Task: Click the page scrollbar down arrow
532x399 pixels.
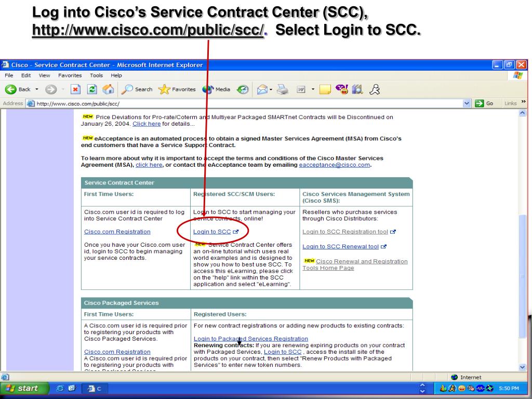Action: (523, 367)
